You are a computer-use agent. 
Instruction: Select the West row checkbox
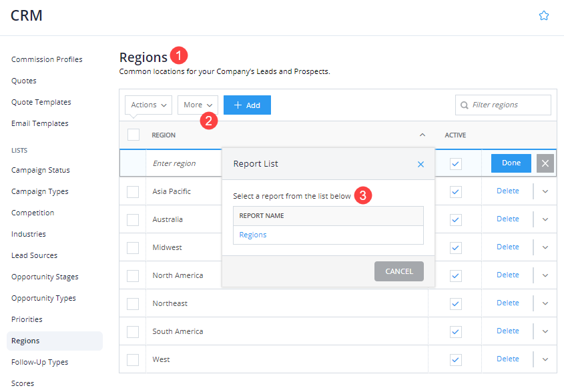133,359
